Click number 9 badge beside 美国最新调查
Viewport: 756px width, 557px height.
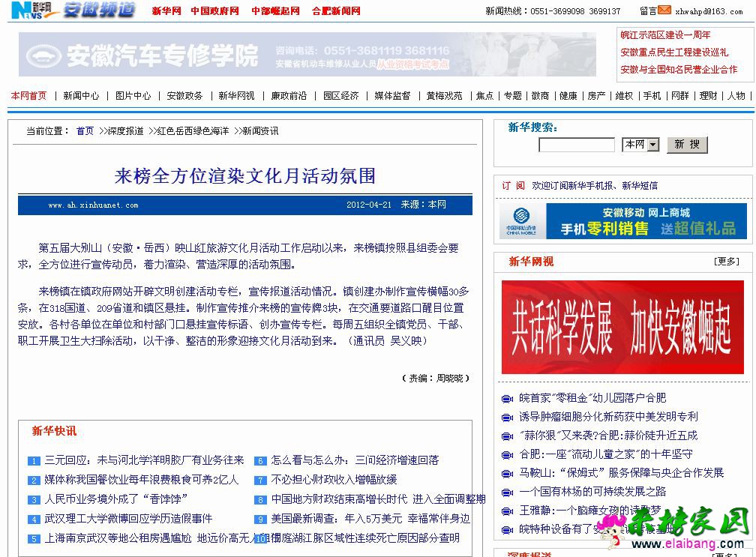coord(260,520)
